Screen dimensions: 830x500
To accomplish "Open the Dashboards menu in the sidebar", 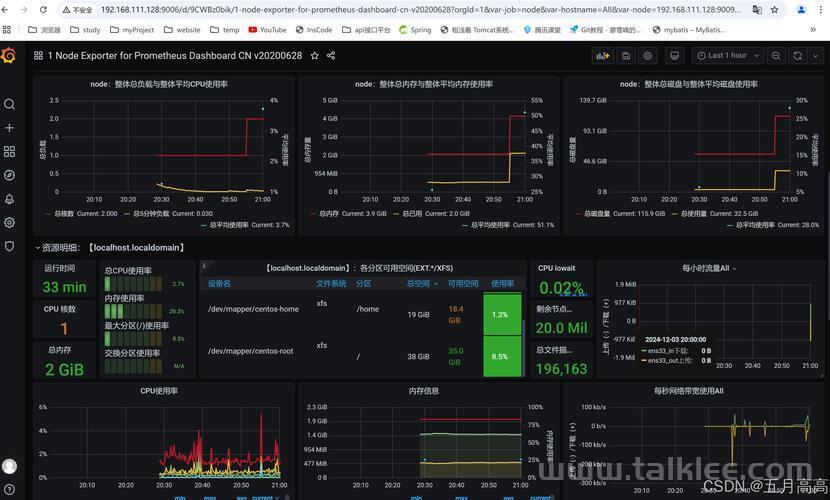I will point(9,152).
